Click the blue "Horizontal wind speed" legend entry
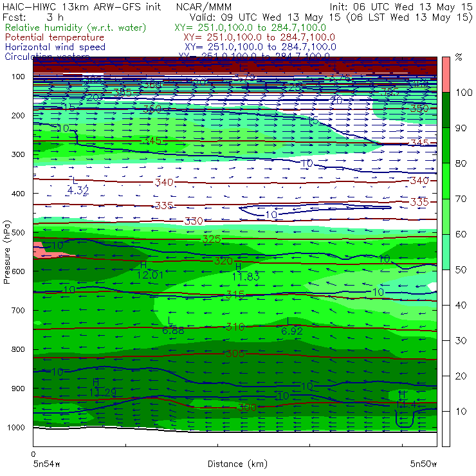 pyautogui.click(x=55, y=47)
